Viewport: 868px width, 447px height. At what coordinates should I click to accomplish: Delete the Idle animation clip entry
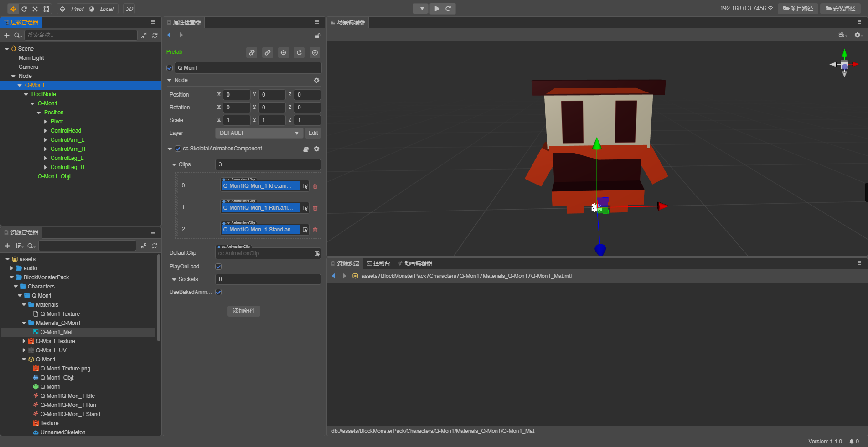pos(315,186)
